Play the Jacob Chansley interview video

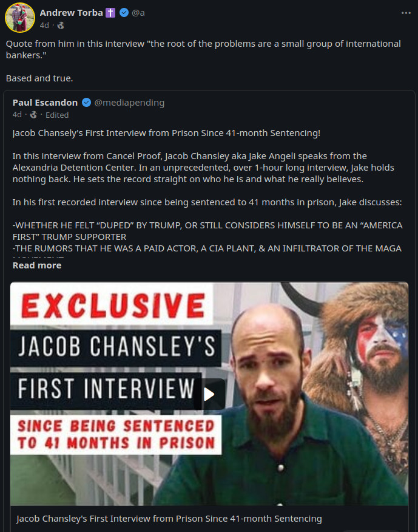tap(209, 394)
